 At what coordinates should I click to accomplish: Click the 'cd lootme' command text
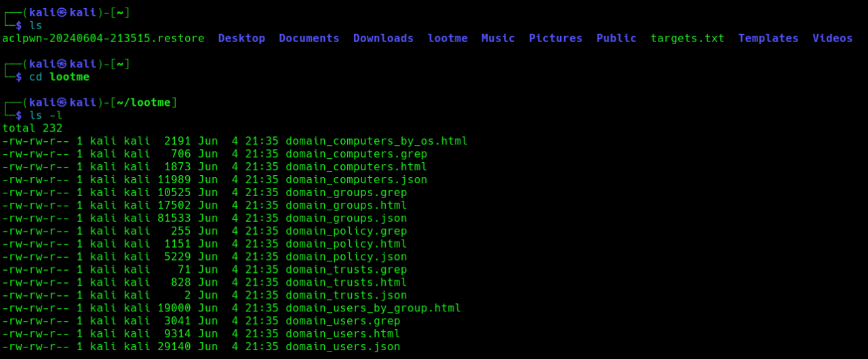(x=59, y=77)
